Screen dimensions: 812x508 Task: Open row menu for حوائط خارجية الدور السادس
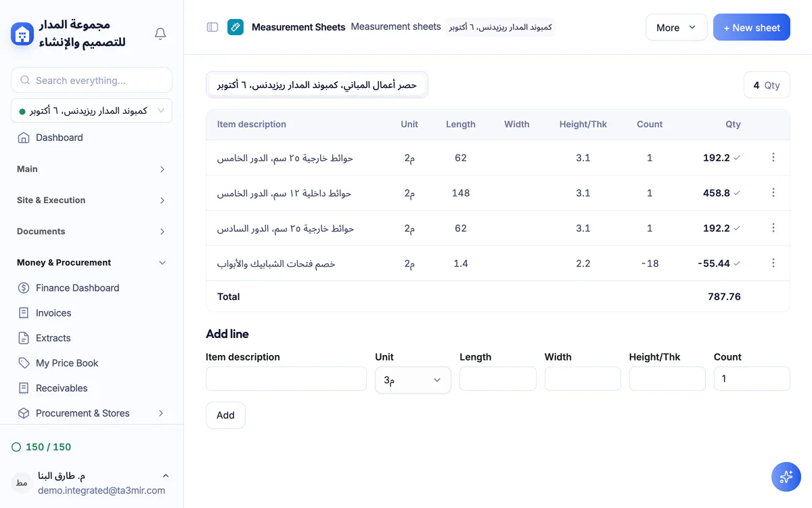click(773, 228)
